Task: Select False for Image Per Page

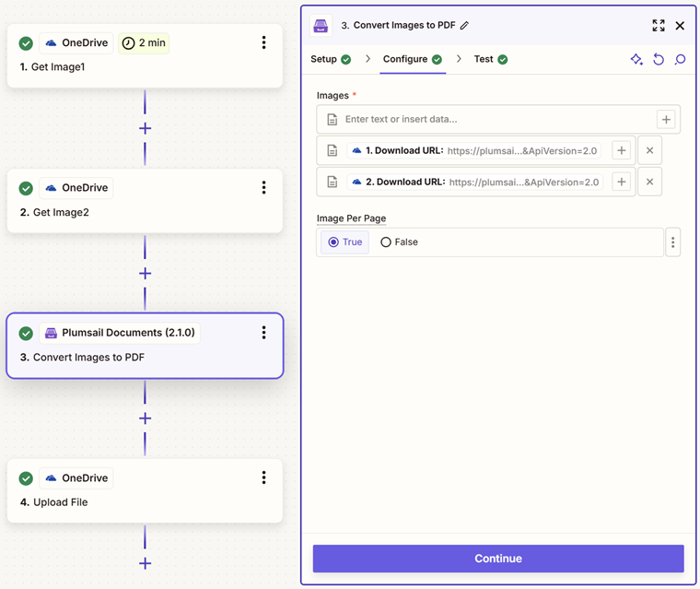Action: click(x=399, y=242)
